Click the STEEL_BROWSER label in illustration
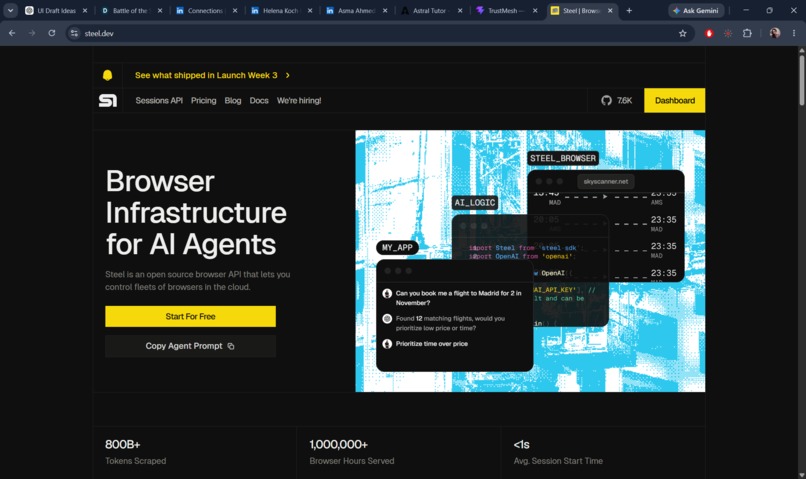 (563, 158)
